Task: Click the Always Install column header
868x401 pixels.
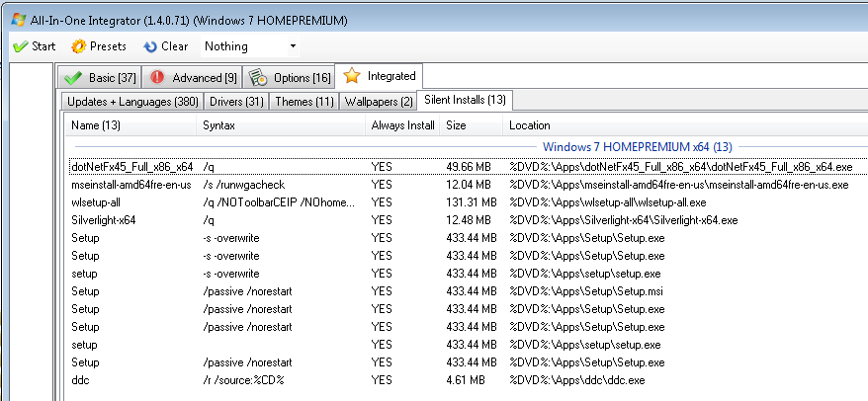Action: point(402,125)
